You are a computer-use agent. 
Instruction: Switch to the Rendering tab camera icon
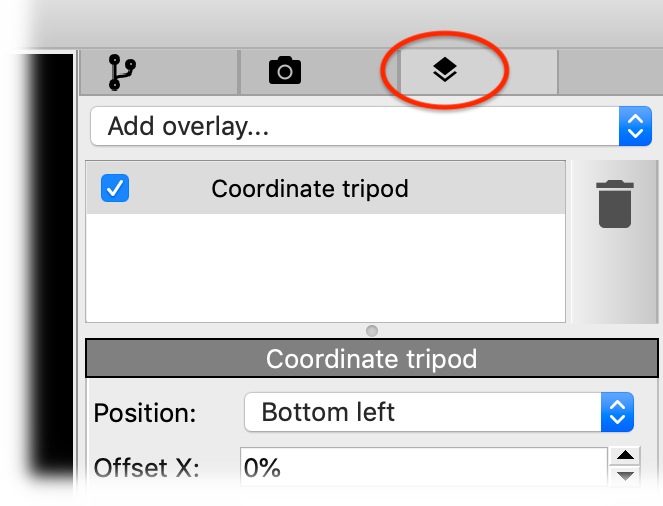[x=284, y=71]
